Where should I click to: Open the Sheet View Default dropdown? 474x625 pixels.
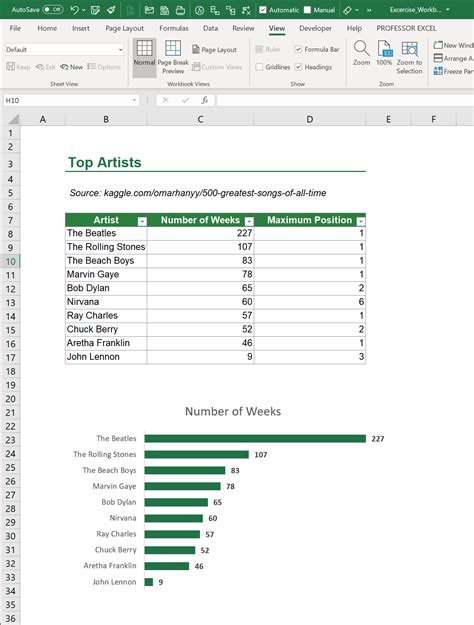[x=64, y=50]
